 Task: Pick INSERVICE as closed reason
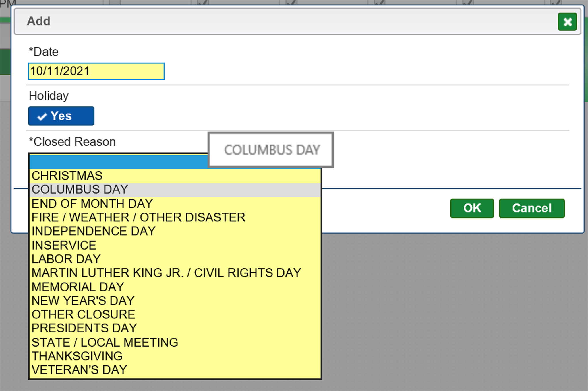pos(64,245)
